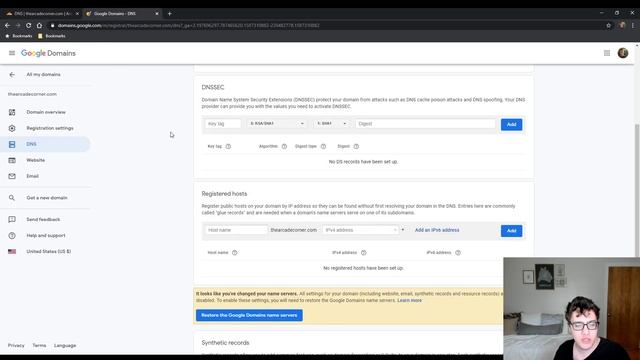This screenshot has height=360, width=640.
Task: Click the help icon next to IPv6 address column
Action: [458, 253]
